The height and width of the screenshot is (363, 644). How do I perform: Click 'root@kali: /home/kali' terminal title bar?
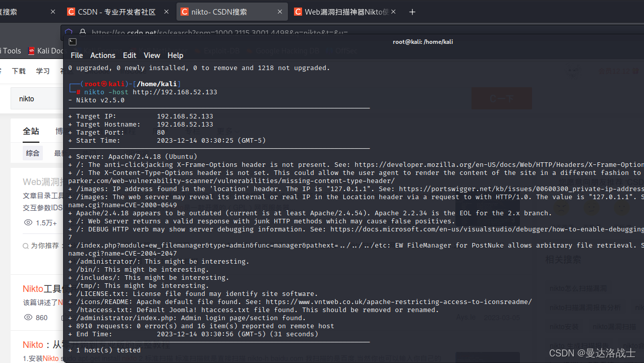pos(423,42)
